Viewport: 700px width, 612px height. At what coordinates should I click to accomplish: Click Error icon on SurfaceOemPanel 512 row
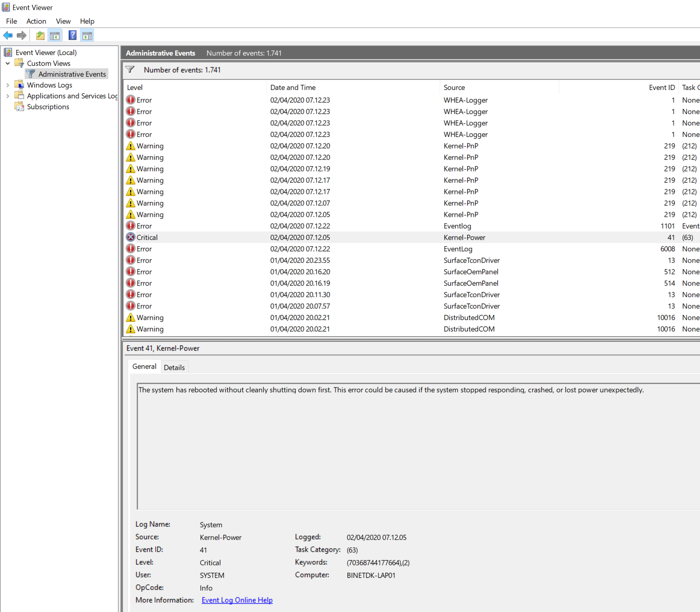130,271
